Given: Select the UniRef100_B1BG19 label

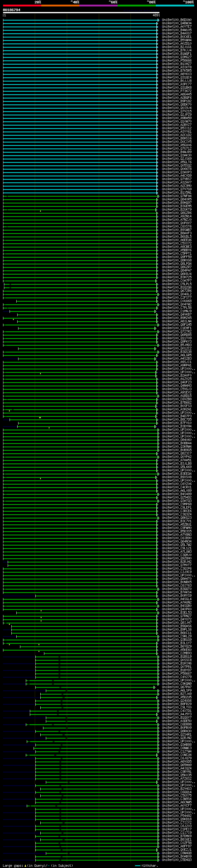Looking at the screenshot, I should 177,657.
